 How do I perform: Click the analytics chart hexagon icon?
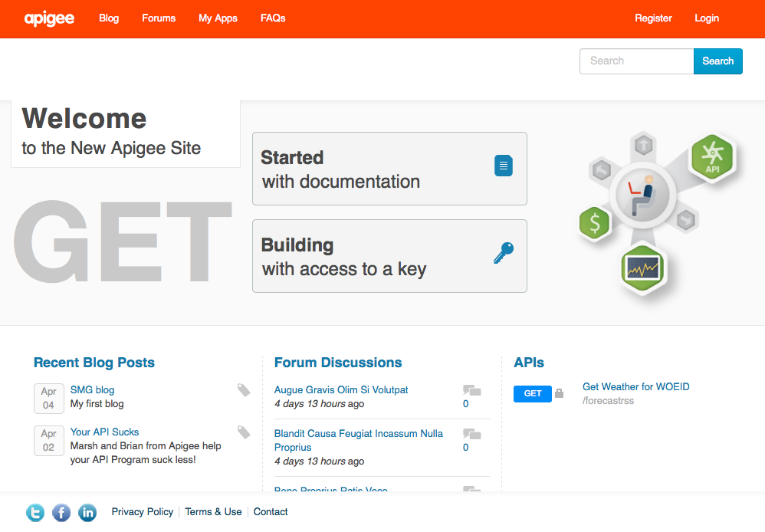pos(643,268)
